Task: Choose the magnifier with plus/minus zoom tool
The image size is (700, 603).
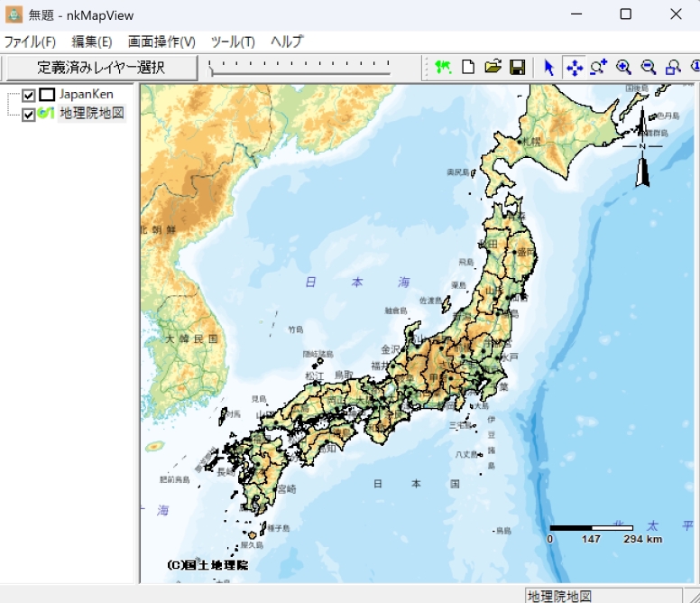Action: point(598,68)
